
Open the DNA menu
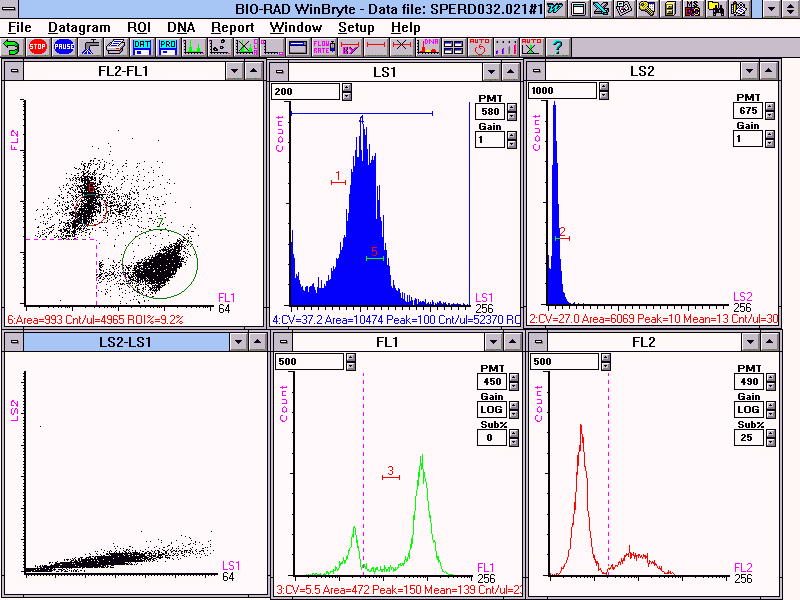click(181, 28)
